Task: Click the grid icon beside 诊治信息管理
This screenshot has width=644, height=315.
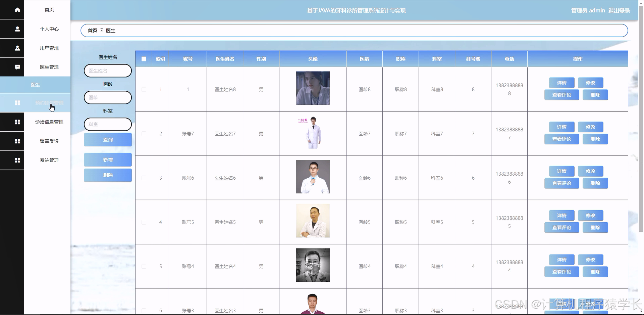Action: pos(17,122)
